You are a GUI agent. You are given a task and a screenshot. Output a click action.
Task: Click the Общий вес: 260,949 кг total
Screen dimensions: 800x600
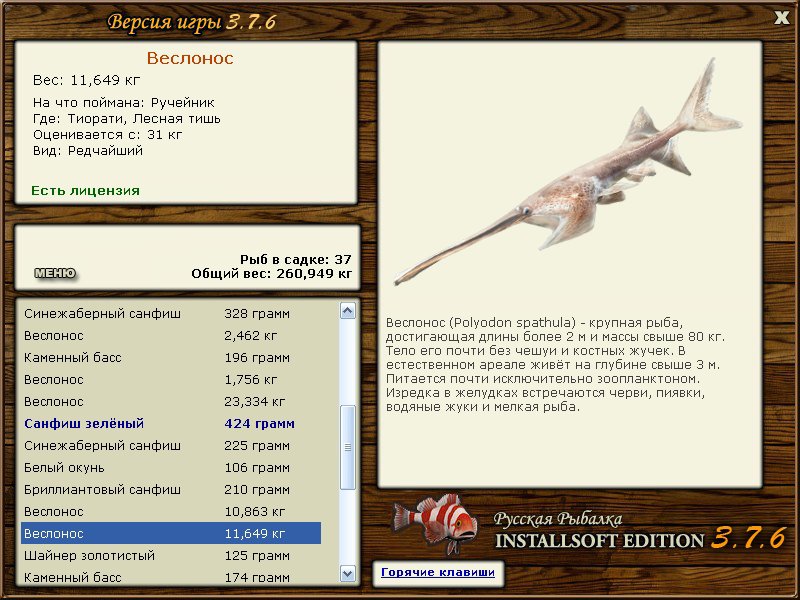tap(272, 274)
